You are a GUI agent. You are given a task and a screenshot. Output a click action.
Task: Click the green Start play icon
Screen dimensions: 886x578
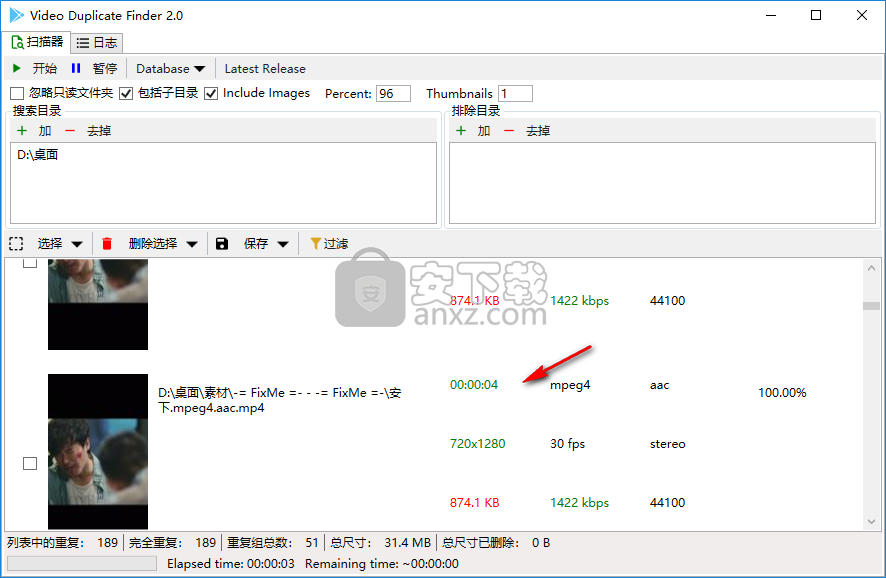16,68
